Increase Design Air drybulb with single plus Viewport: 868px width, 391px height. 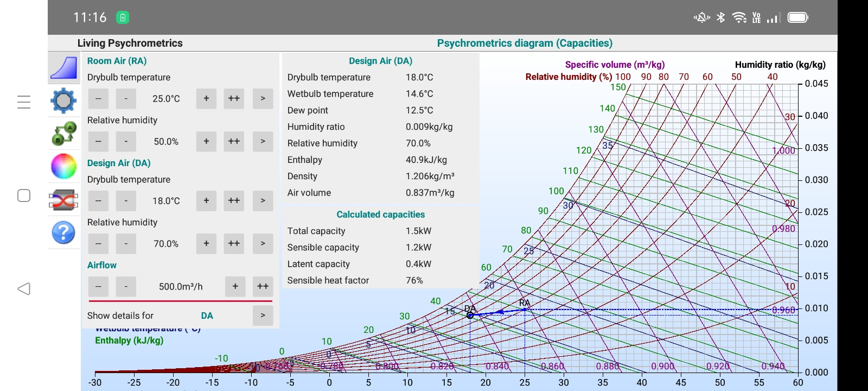[x=206, y=200]
